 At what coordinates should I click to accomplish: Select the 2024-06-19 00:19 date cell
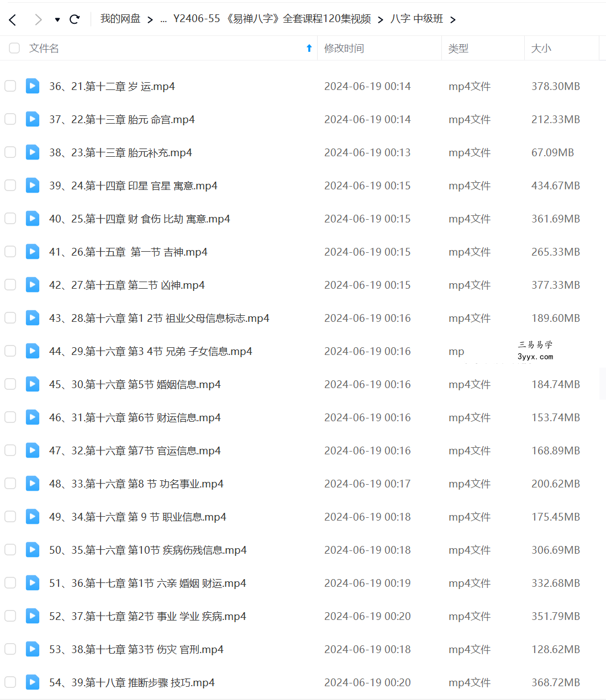pos(367,583)
